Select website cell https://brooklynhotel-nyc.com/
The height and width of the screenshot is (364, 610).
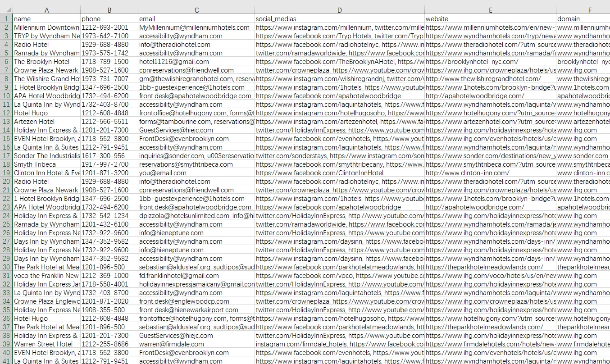[x=490, y=62]
